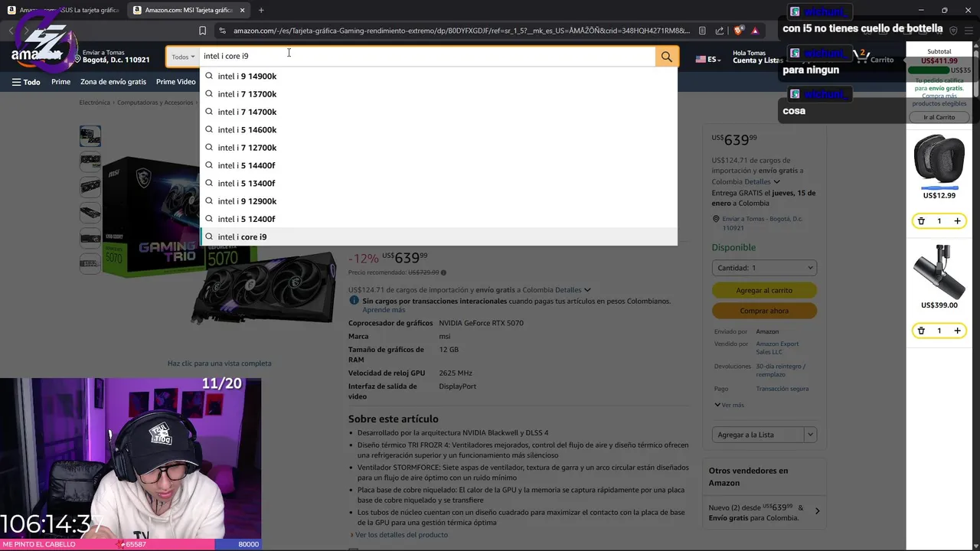Open a new browser tab with plus

pos(261,10)
